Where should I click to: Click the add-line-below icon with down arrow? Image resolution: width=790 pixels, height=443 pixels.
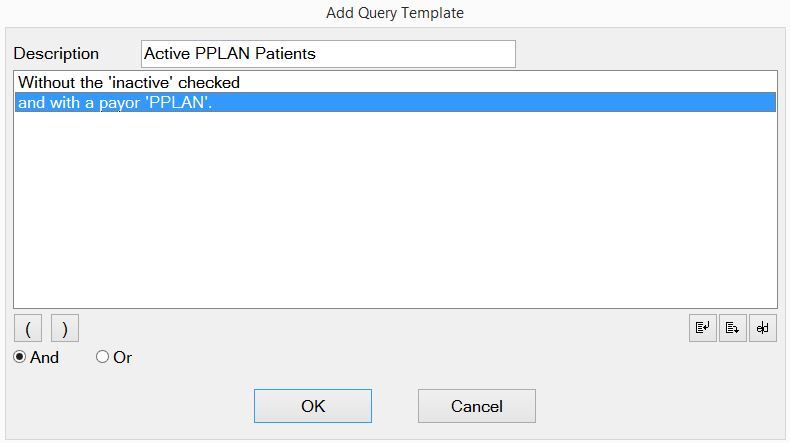click(x=733, y=328)
